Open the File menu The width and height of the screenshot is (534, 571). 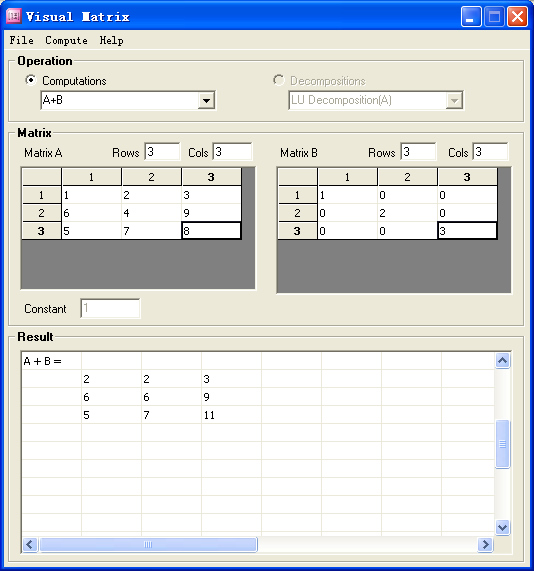[21, 40]
